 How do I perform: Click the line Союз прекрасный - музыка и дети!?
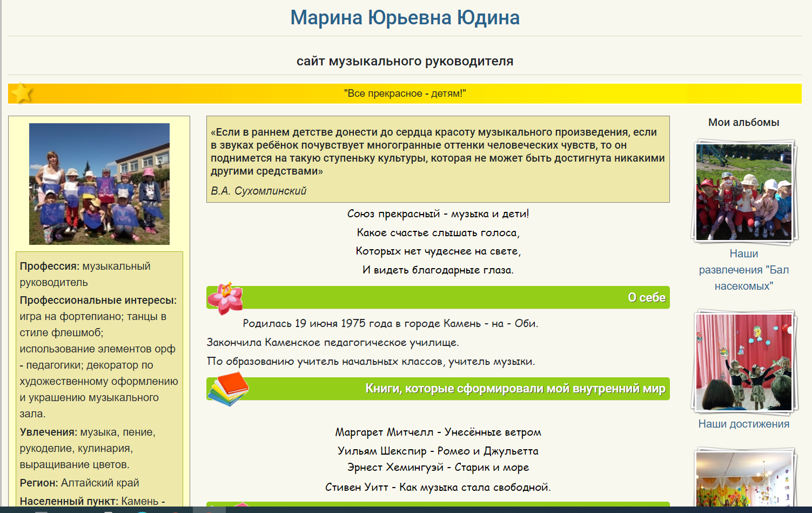pos(438,214)
